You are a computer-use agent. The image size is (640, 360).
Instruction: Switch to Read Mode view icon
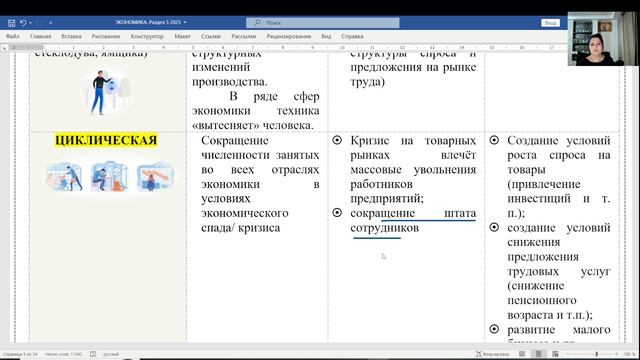[522, 354]
